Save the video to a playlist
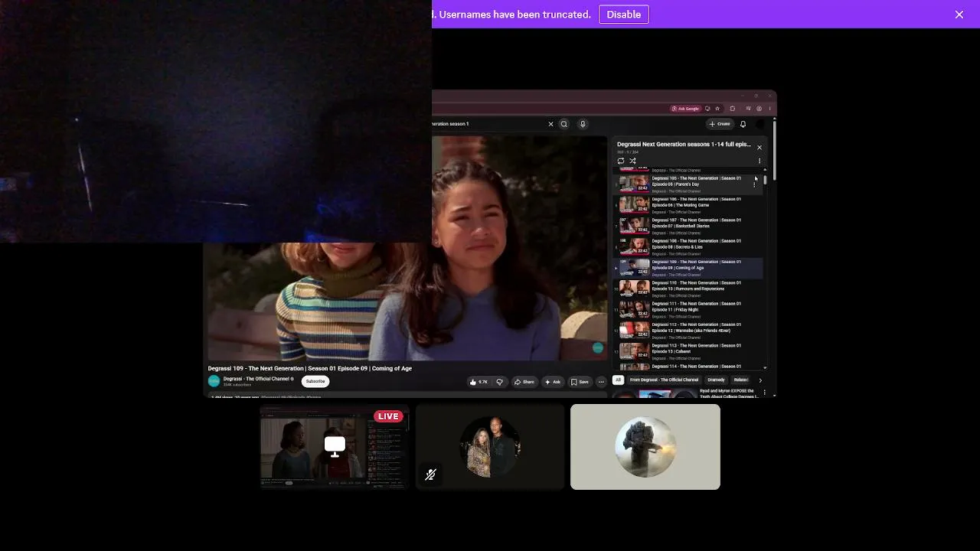980x551 pixels. point(580,382)
